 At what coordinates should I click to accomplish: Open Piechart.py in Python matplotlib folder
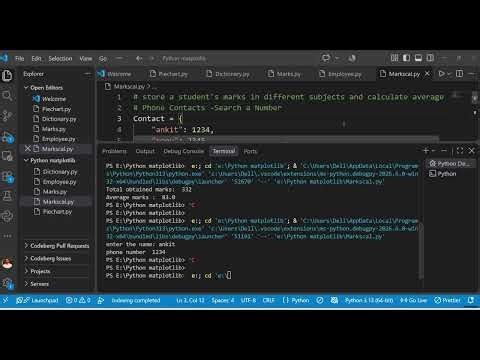[x=57, y=212]
